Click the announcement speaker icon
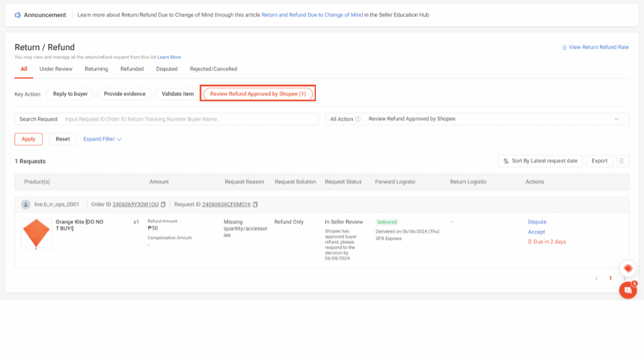 tap(18, 15)
